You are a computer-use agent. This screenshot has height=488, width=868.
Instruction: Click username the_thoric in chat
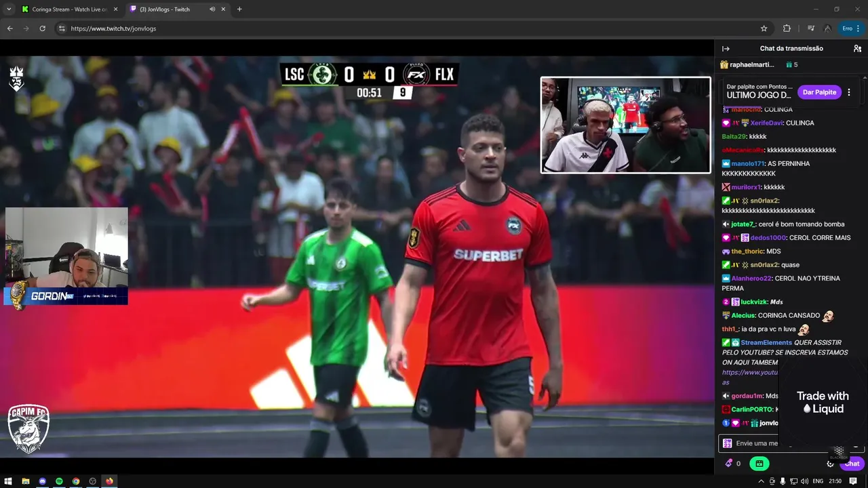[747, 251]
